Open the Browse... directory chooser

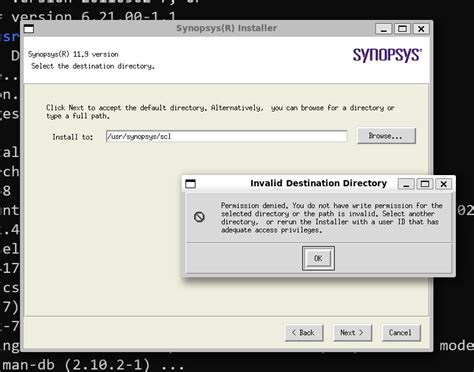pos(386,136)
